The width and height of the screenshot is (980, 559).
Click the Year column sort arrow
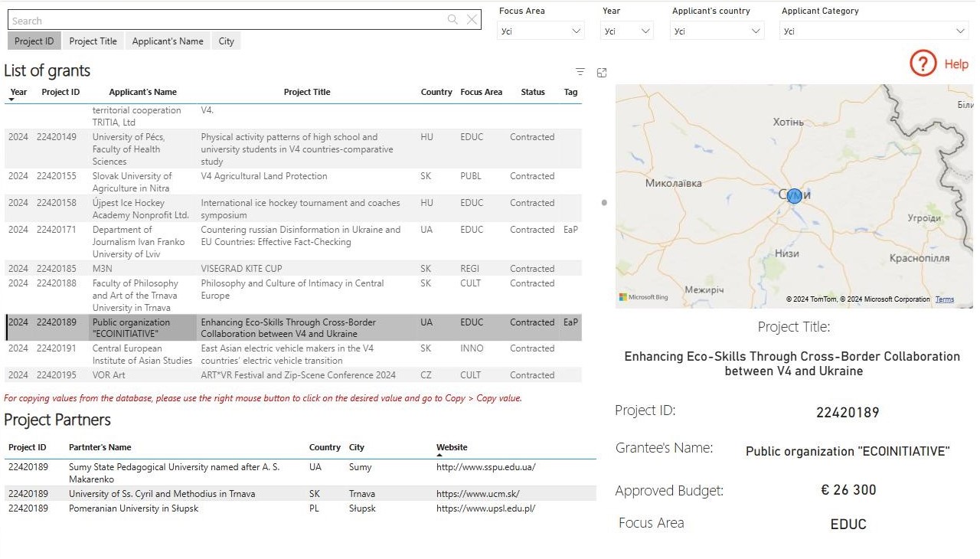pyautogui.click(x=12, y=100)
